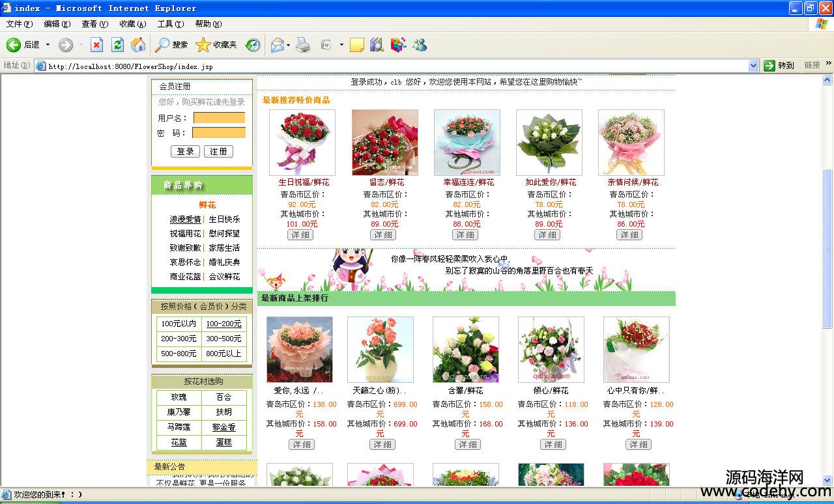Image resolution: width=834 pixels, height=504 pixels.
Task: Click the 亲情问候/鲜花 product name
Action: click(633, 182)
